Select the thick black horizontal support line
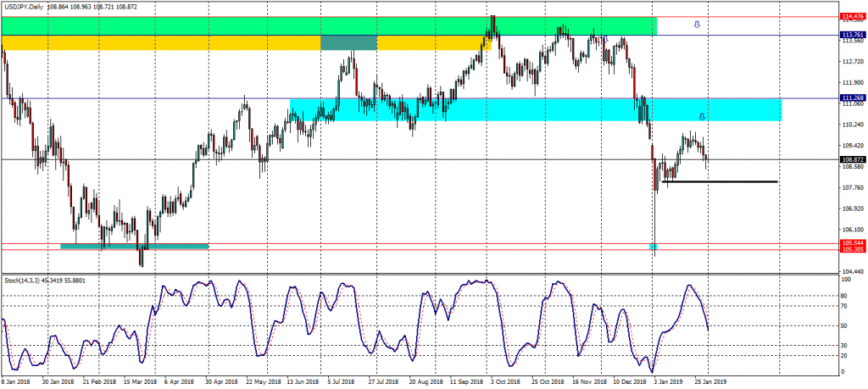Viewport: 868px width, 389px height. click(720, 181)
